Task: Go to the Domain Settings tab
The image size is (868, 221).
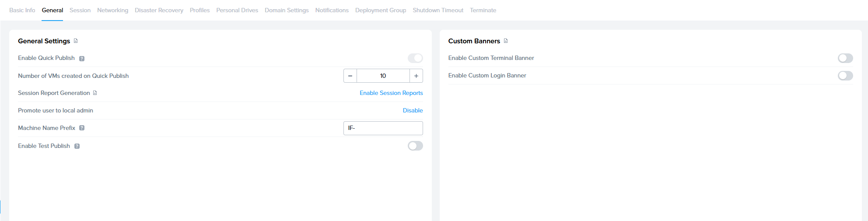Action: [x=287, y=10]
